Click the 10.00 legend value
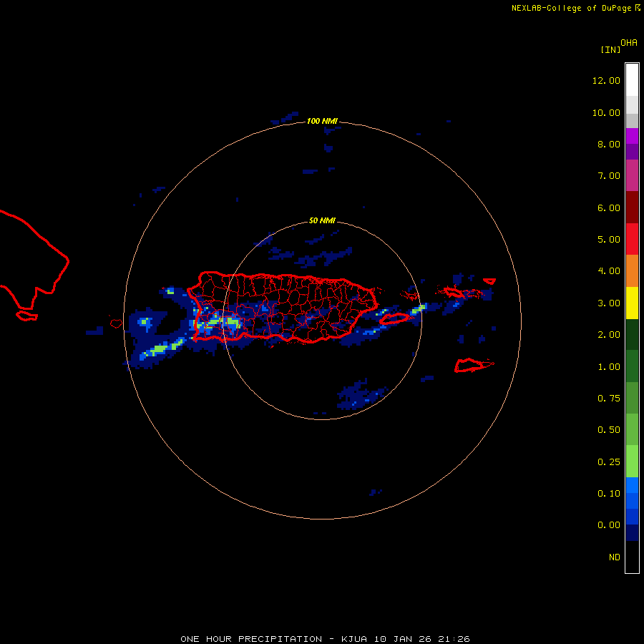This screenshot has height=644, width=644. point(606,112)
